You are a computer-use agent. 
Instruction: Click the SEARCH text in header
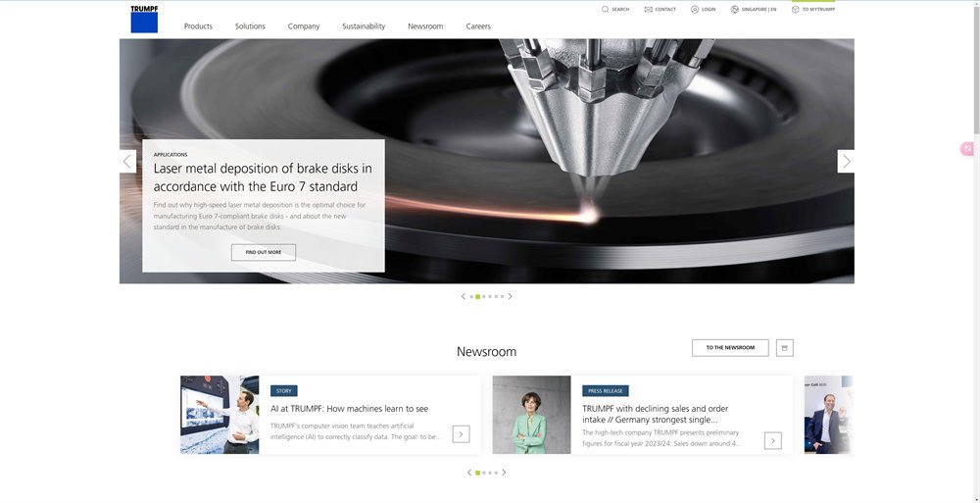pyautogui.click(x=620, y=10)
